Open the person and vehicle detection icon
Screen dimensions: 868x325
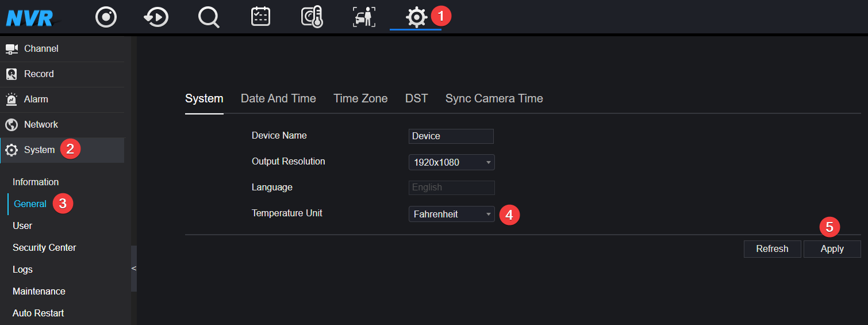tap(364, 17)
